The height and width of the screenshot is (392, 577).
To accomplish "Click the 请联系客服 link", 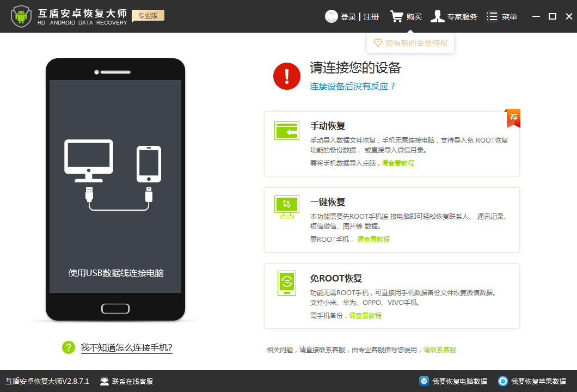I will pos(440,350).
